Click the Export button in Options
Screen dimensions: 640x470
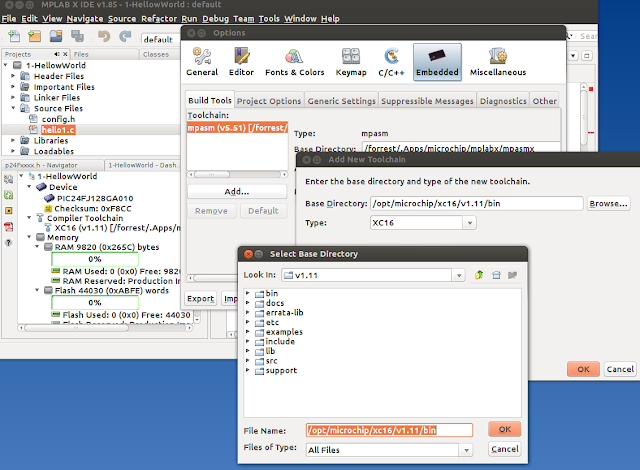point(200,299)
